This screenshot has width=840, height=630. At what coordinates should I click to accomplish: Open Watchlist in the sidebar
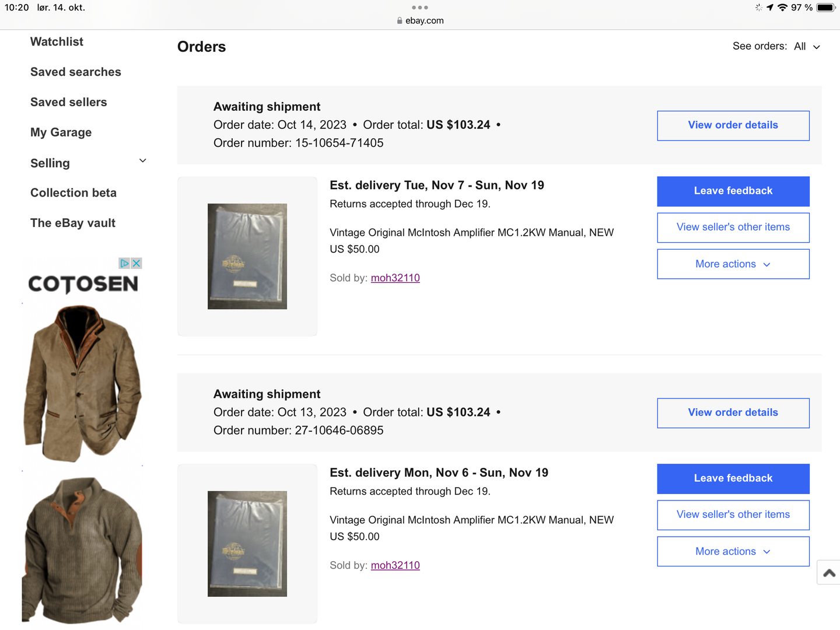pyautogui.click(x=57, y=42)
